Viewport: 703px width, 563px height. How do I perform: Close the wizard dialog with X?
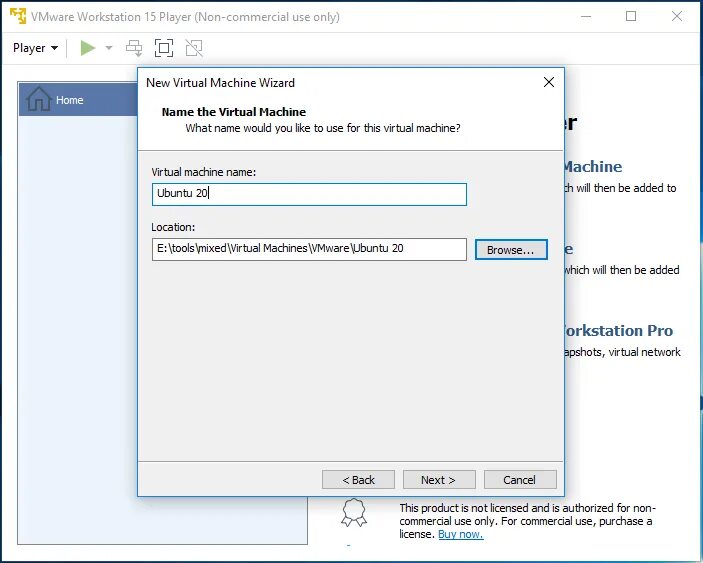549,82
